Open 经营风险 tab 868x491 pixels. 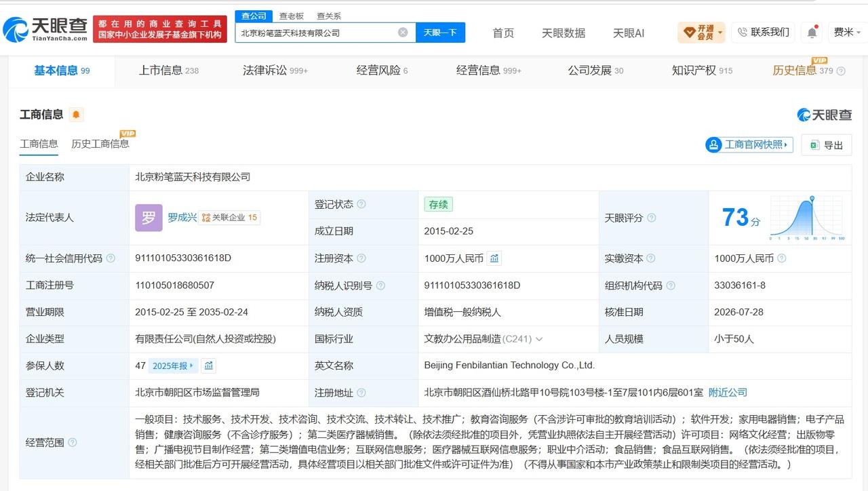click(382, 71)
